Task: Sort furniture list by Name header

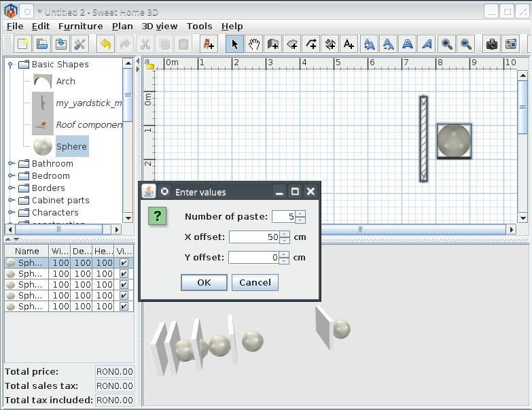Action: [26, 251]
